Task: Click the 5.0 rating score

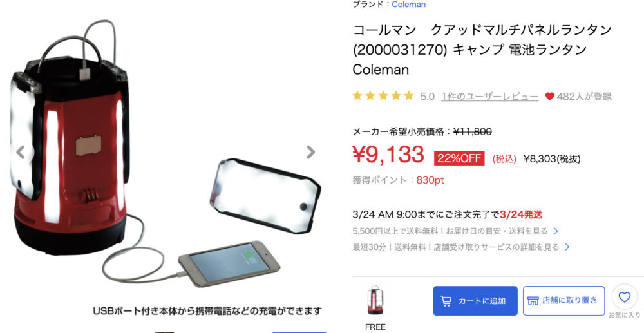Action: tap(427, 97)
